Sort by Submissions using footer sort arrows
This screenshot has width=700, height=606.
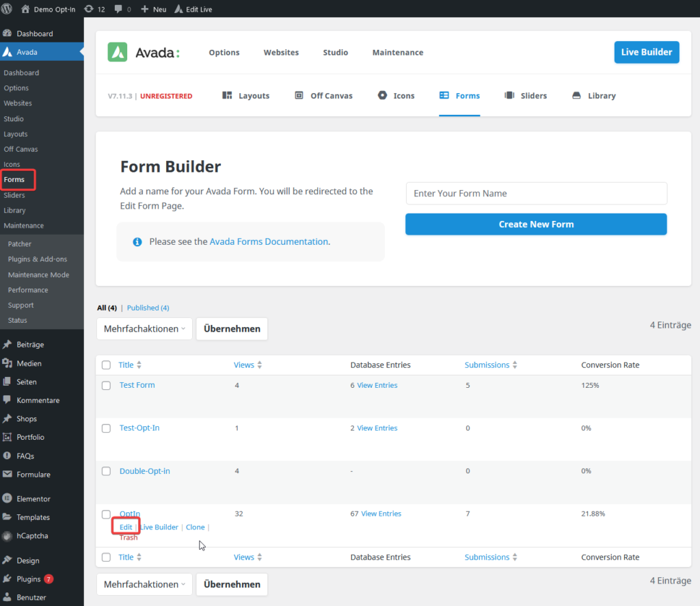[515, 557]
